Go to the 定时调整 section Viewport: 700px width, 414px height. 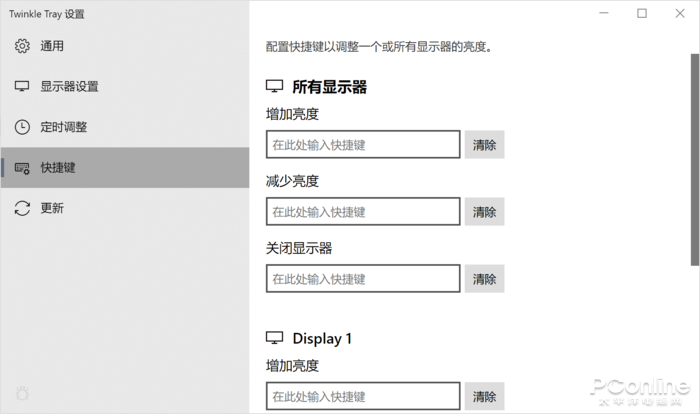[64, 127]
